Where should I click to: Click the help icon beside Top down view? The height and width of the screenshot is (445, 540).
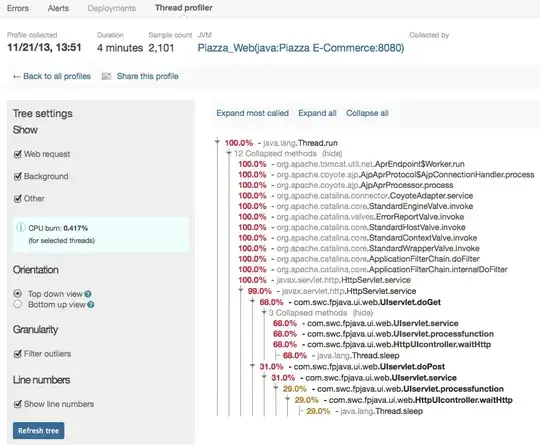pyautogui.click(x=88, y=294)
